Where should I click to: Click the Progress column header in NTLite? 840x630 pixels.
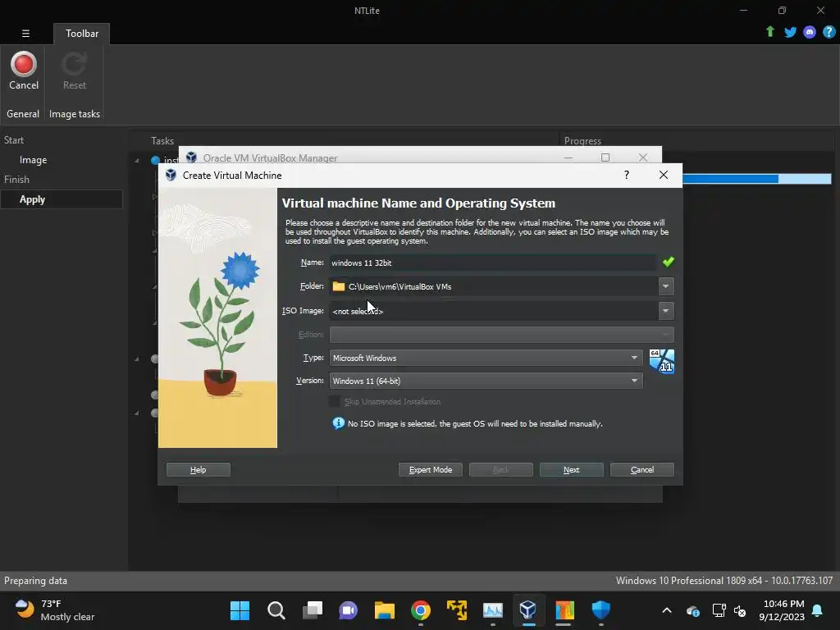click(x=582, y=140)
